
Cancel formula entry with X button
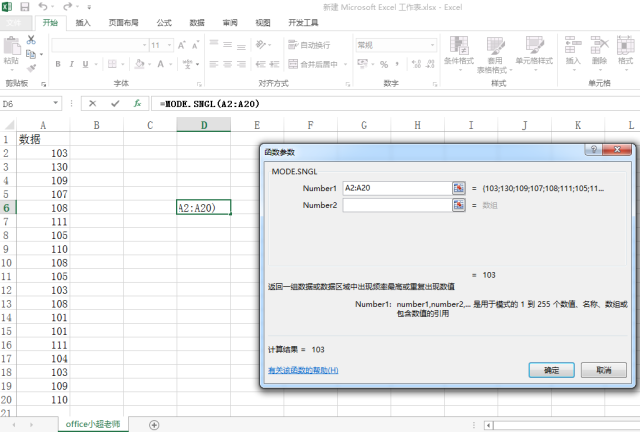[x=93, y=103]
